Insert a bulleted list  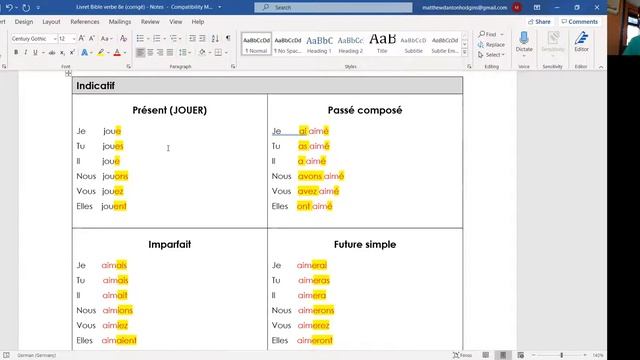coord(140,38)
